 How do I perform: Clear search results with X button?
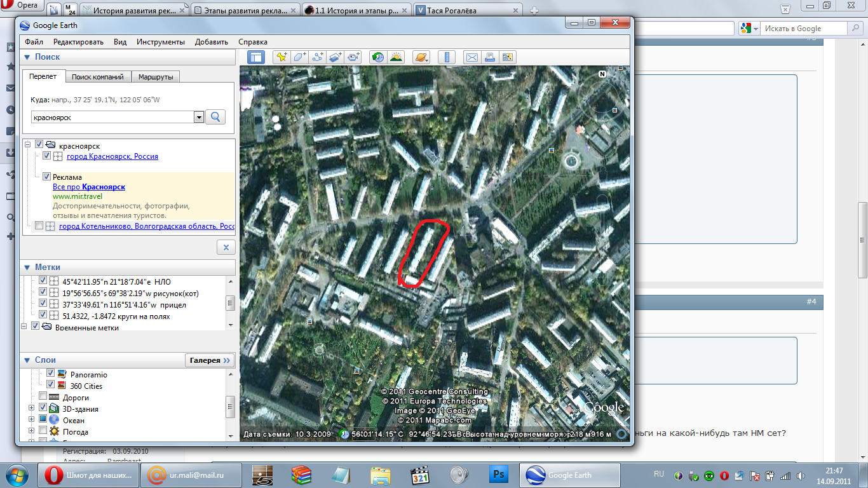(x=226, y=247)
